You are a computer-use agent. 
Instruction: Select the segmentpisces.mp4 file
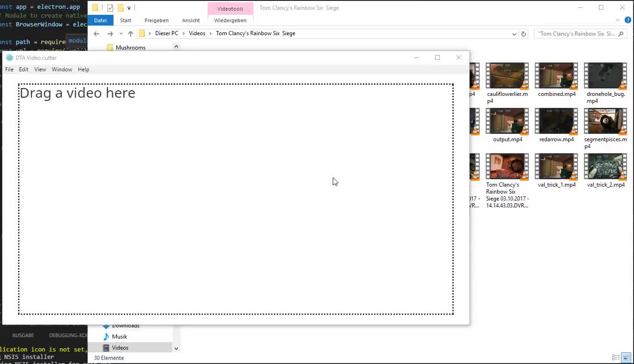pyautogui.click(x=606, y=129)
